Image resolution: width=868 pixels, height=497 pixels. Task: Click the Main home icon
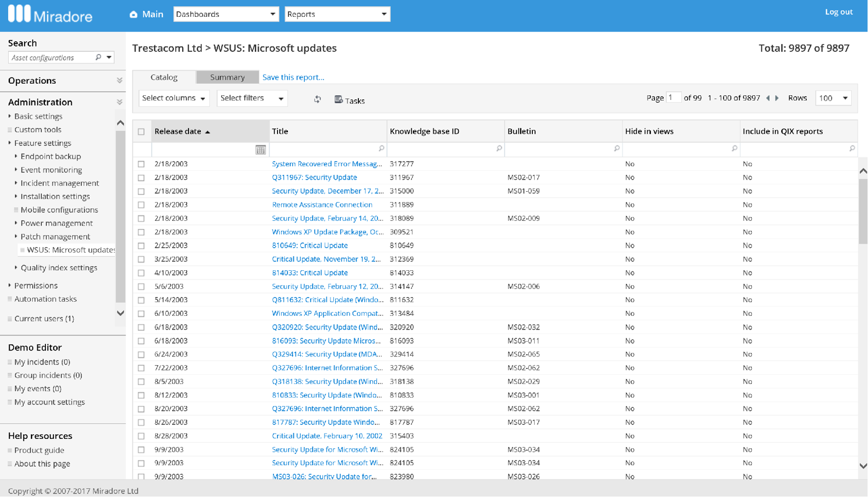click(x=133, y=15)
